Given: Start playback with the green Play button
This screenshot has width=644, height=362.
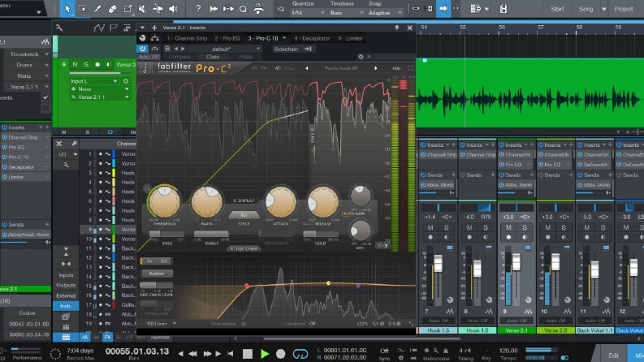Looking at the screenshot, I should coord(265,354).
